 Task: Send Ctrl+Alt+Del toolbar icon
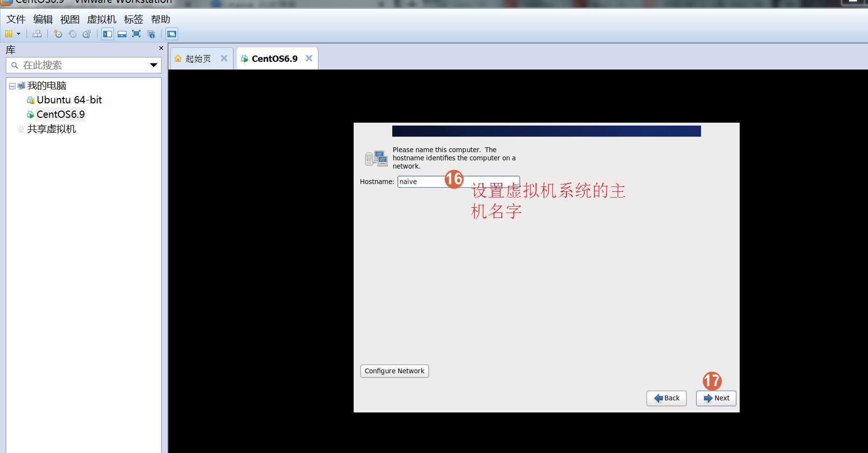(x=37, y=34)
